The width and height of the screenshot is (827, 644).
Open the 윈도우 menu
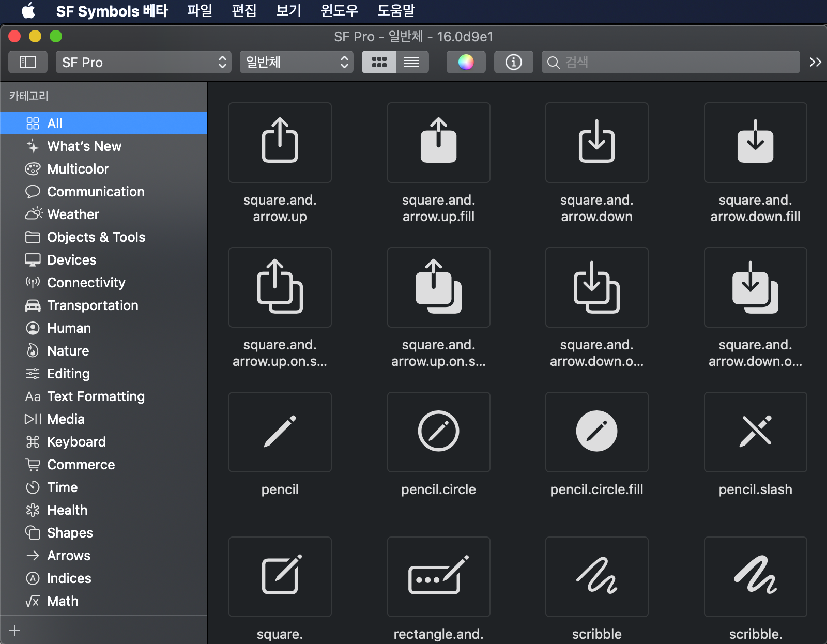(339, 10)
